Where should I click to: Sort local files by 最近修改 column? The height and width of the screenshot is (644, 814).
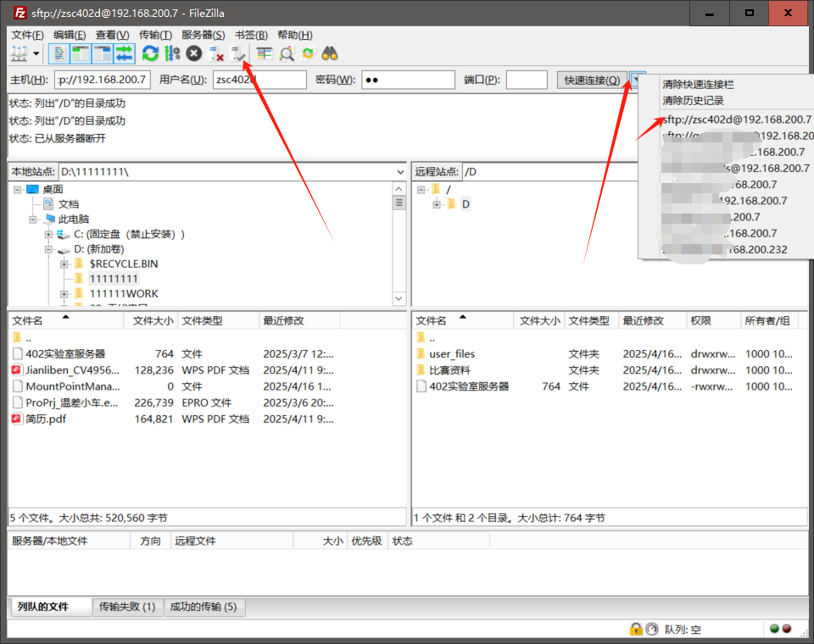click(x=299, y=320)
